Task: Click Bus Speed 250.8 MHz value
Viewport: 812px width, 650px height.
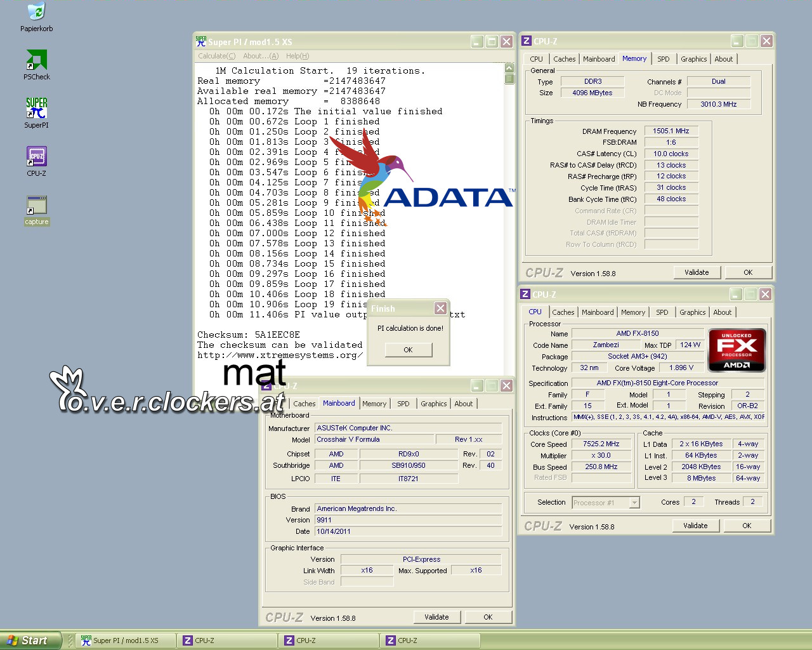Action: point(601,467)
